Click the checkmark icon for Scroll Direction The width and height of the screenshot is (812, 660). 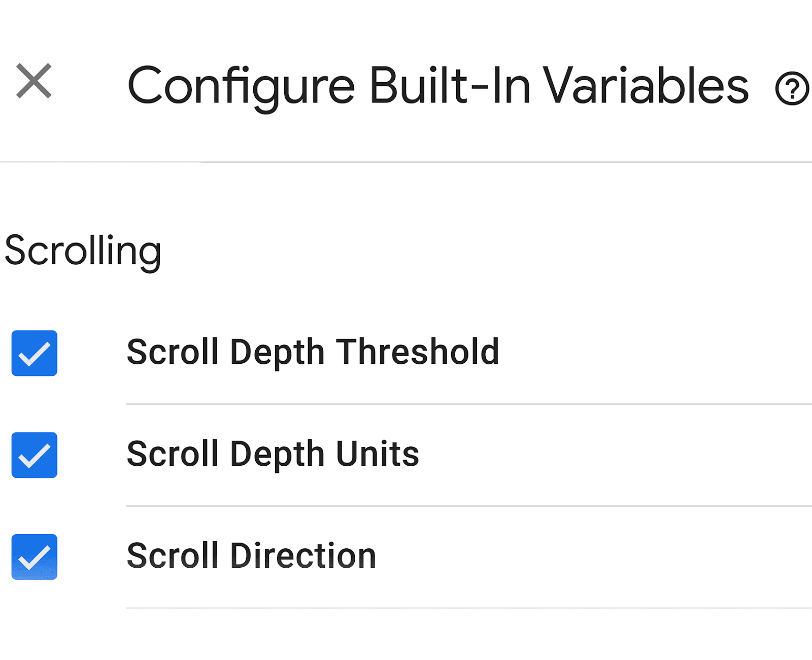click(33, 557)
